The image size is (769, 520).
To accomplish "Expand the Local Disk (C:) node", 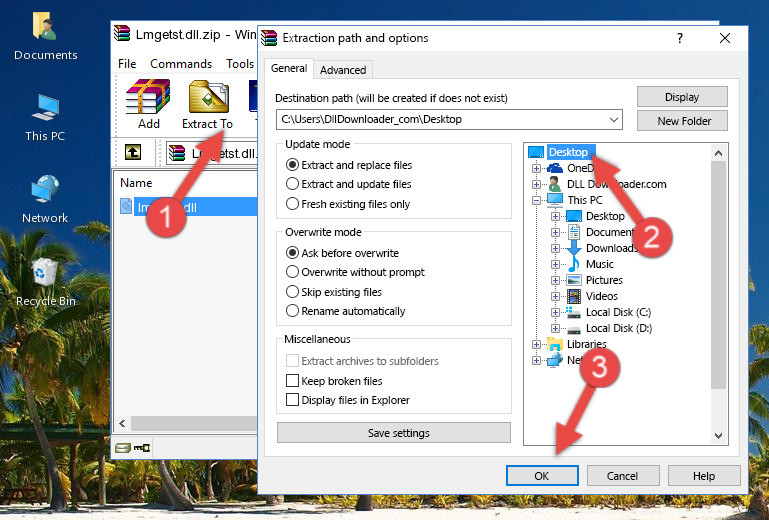I will pos(555,312).
